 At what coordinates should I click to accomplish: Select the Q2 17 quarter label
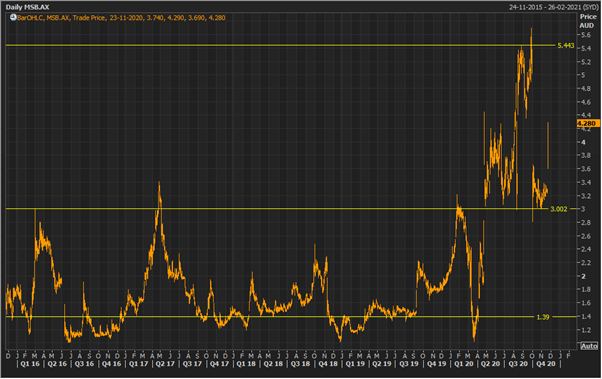tap(165, 364)
